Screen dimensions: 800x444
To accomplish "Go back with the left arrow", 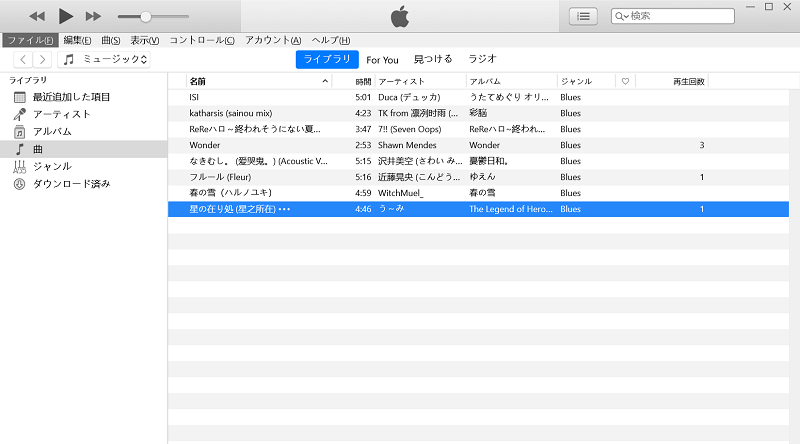I will (x=23, y=59).
